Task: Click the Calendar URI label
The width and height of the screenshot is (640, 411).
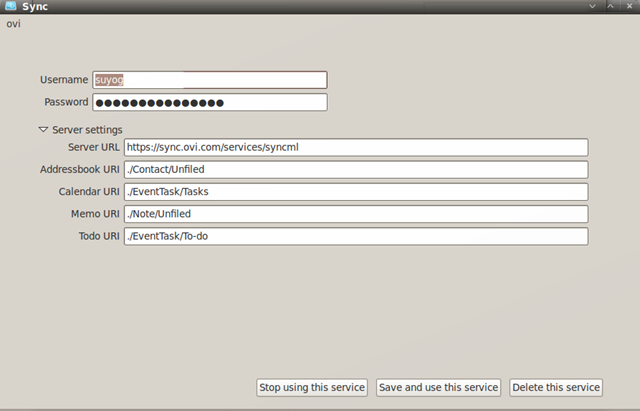Action: [89, 191]
